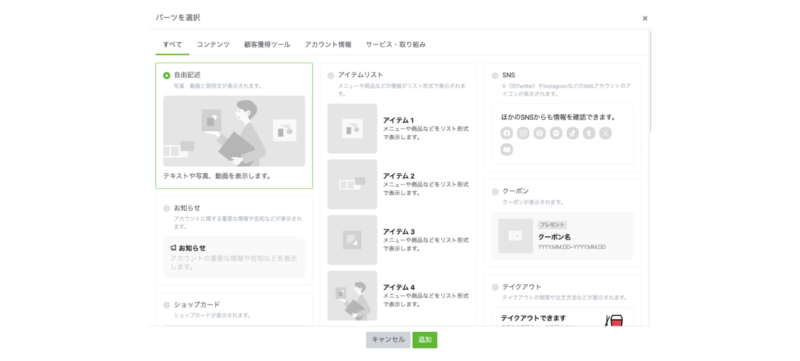The image size is (800, 361).
Task: Click the fourth SNS icon before TikTok
Action: (556, 133)
